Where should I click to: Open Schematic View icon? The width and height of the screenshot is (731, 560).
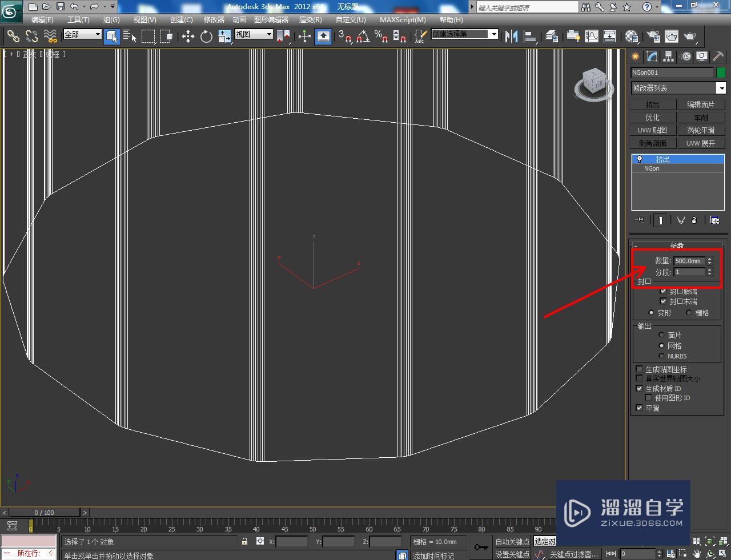(610, 37)
